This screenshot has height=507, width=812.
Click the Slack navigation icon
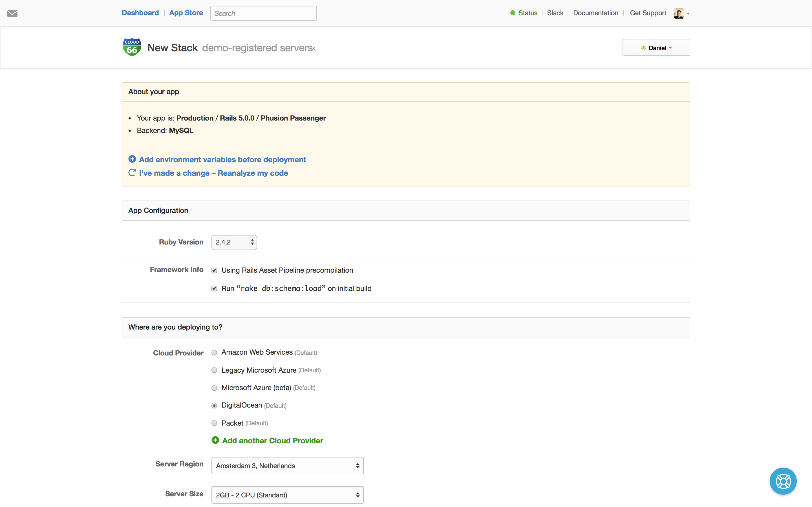click(x=555, y=13)
